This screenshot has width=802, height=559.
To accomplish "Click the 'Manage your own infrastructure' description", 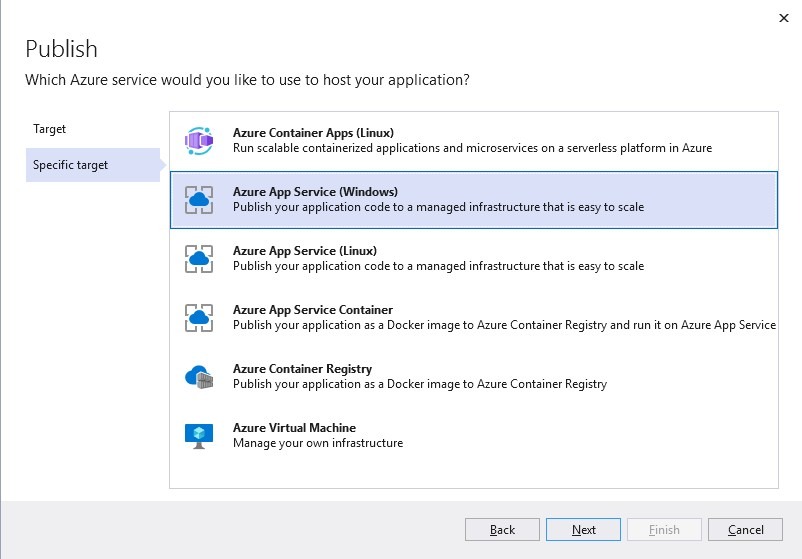I will [x=318, y=443].
